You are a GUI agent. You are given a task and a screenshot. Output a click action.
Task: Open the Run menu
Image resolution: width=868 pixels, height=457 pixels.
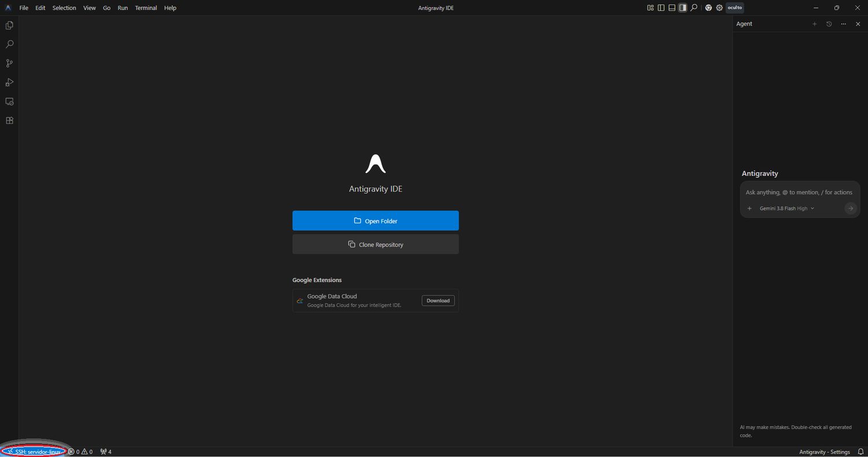tap(123, 8)
